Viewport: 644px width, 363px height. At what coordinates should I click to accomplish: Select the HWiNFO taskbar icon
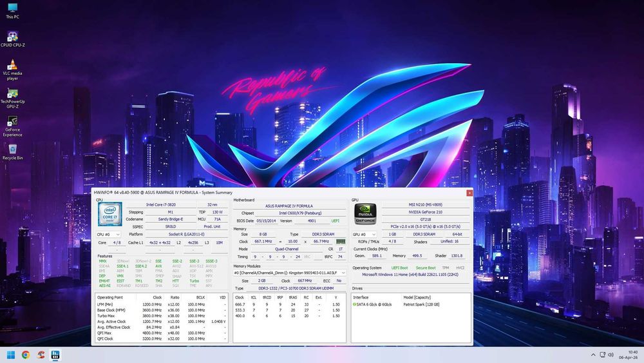pyautogui.click(x=55, y=355)
